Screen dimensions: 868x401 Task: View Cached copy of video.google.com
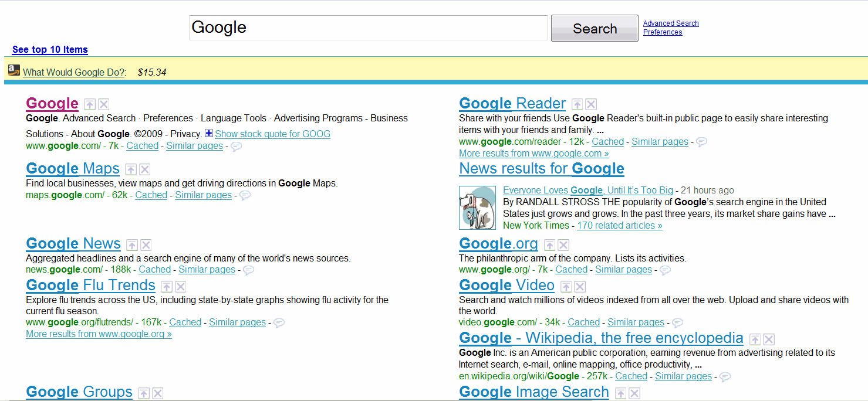point(584,322)
